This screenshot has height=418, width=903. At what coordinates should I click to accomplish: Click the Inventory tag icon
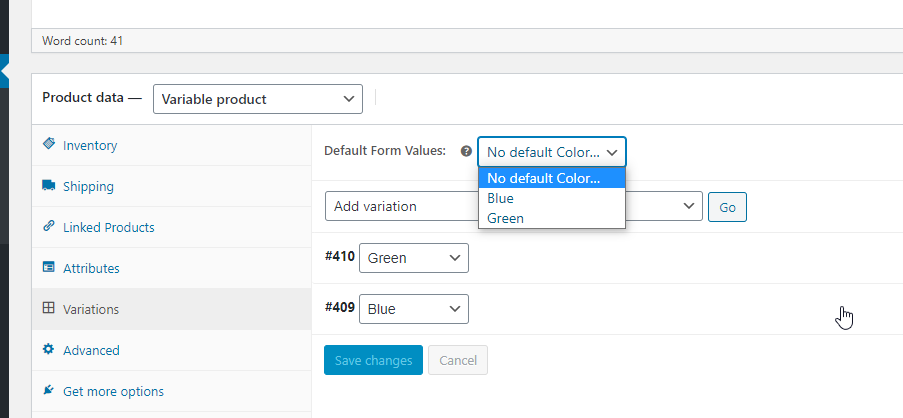click(x=48, y=145)
